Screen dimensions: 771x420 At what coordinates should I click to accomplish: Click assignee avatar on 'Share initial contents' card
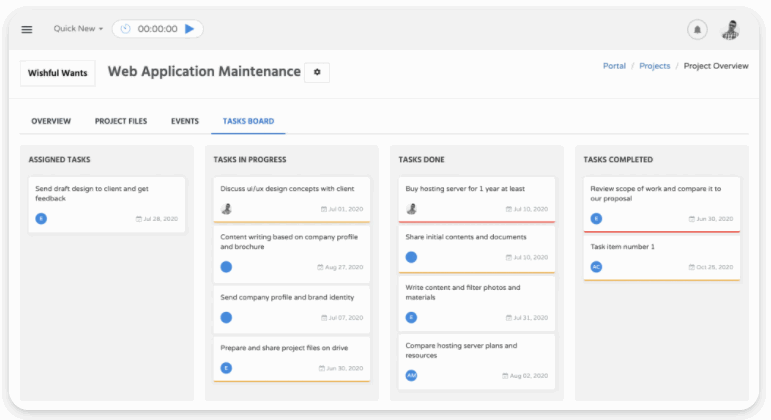(x=412, y=257)
